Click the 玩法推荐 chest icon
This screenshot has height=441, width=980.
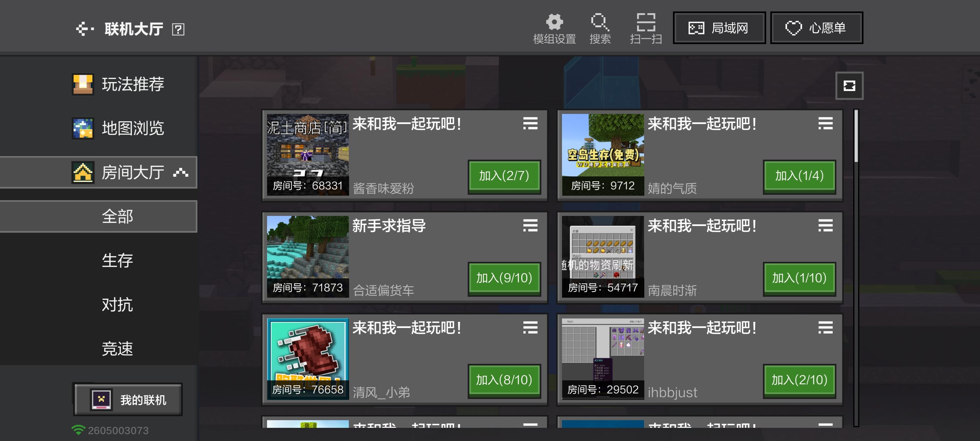83,84
